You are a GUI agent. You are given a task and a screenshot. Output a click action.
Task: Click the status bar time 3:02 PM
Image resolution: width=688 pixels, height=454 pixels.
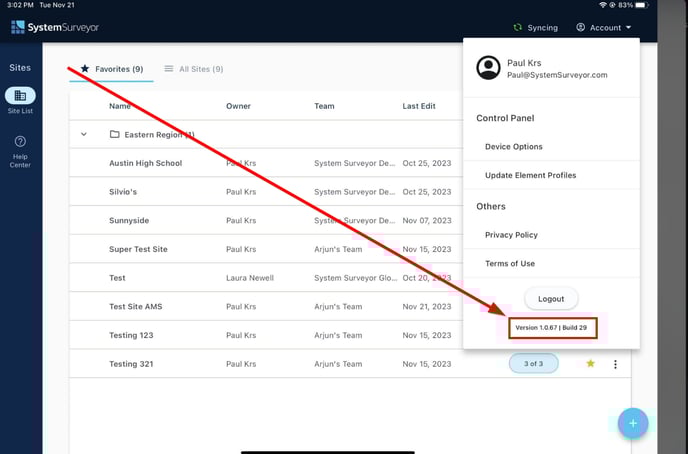pos(20,5)
